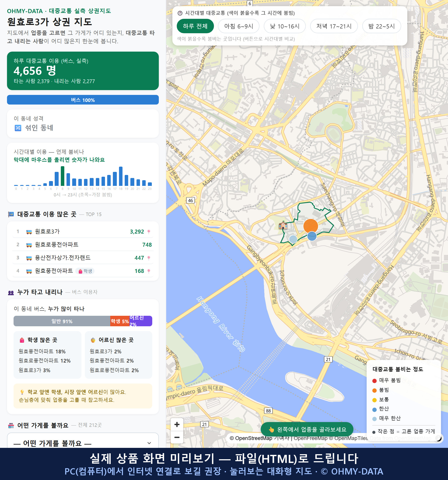Viewport: 448px width, 480px height.
Task: Click the 748 ridership value
Action: click(147, 245)
